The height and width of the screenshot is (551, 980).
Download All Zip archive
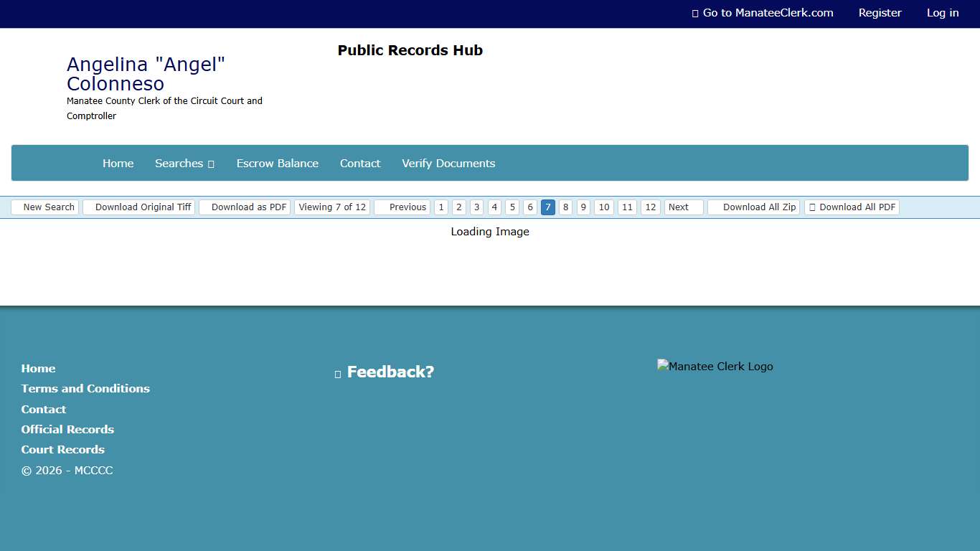coord(758,207)
